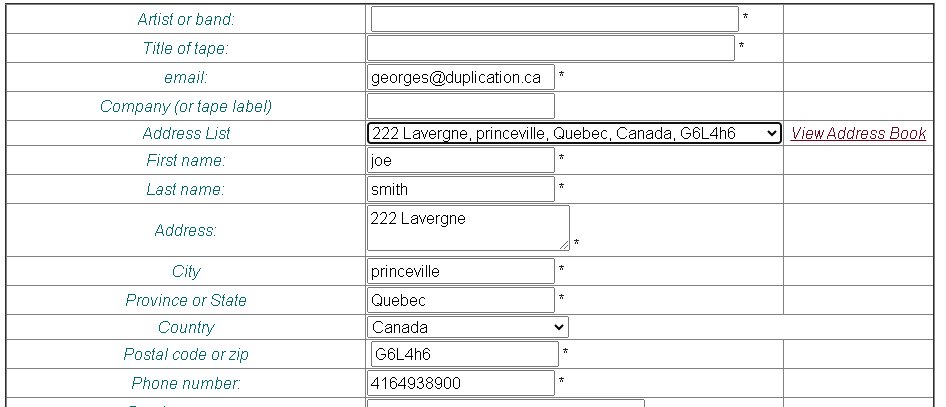Click the Last name field containing smith
Image resolution: width=946 pixels, height=407 pixels.
coord(460,189)
